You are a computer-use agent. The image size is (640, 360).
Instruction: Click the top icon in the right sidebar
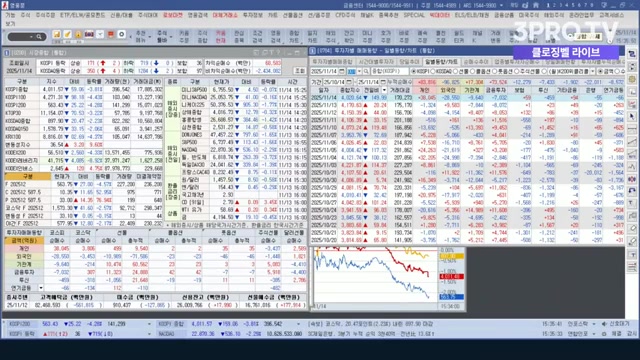coord(632,54)
